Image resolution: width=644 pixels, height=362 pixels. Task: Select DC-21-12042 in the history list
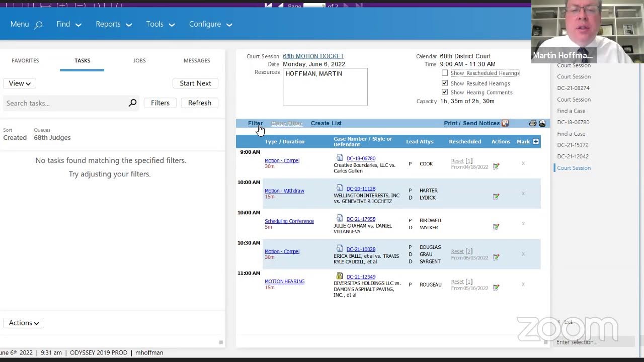point(573,156)
